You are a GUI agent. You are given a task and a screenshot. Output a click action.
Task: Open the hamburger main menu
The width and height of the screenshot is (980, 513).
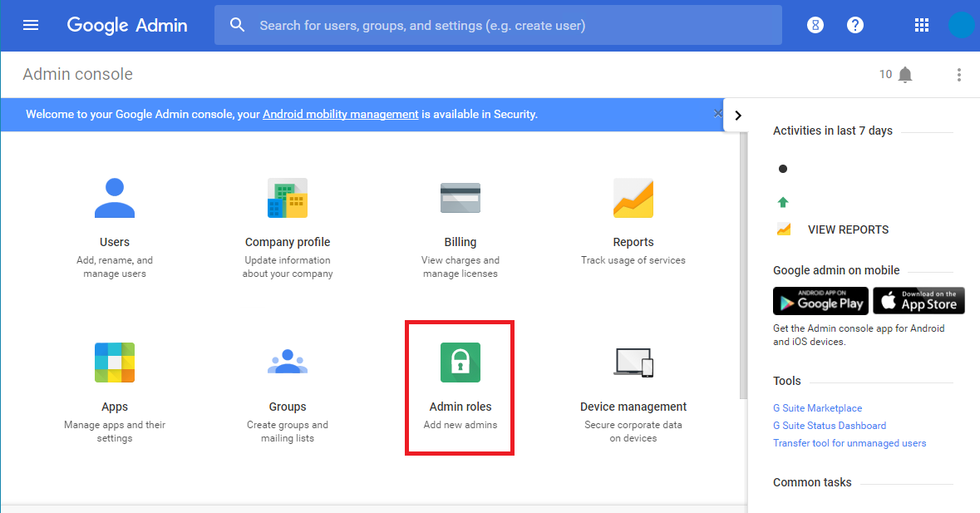[x=31, y=25]
